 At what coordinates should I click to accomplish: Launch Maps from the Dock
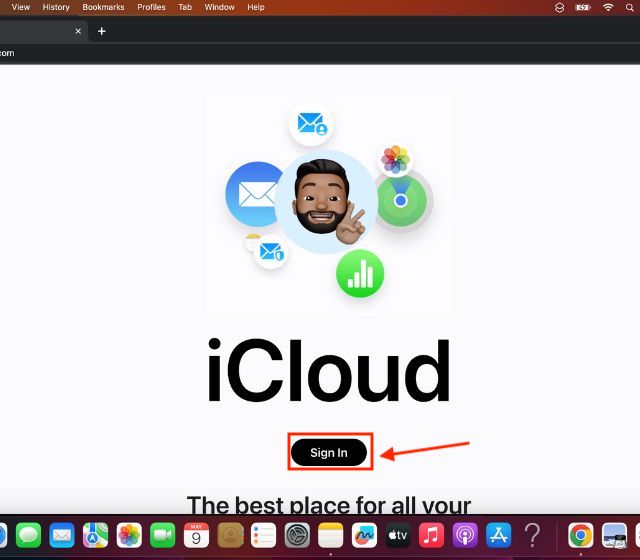(x=96, y=535)
